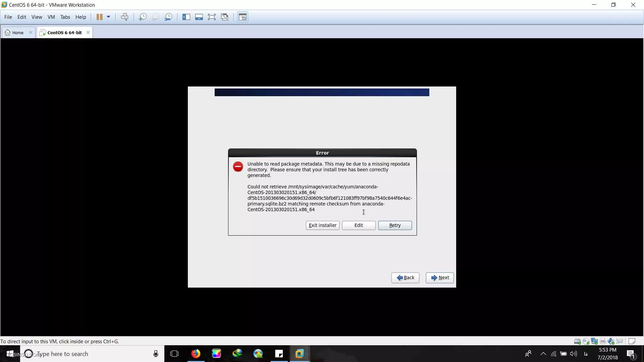Toggle the thumbnail bar view
The height and width of the screenshot is (362, 644).
[x=199, y=17]
